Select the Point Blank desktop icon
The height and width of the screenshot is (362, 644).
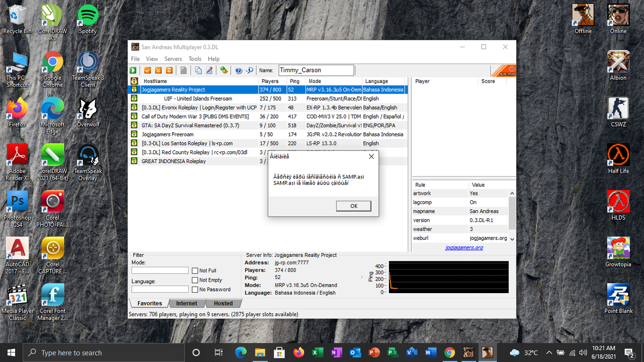(x=618, y=299)
